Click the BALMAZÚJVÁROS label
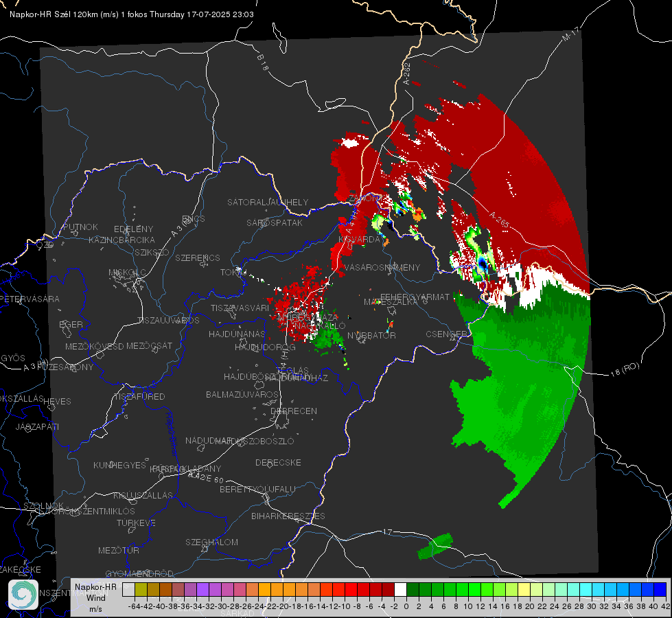672x618 pixels. click(242, 394)
